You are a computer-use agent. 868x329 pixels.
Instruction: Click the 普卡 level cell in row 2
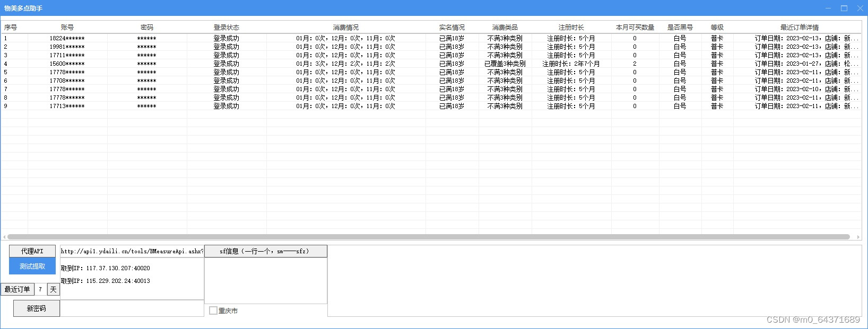(x=717, y=47)
